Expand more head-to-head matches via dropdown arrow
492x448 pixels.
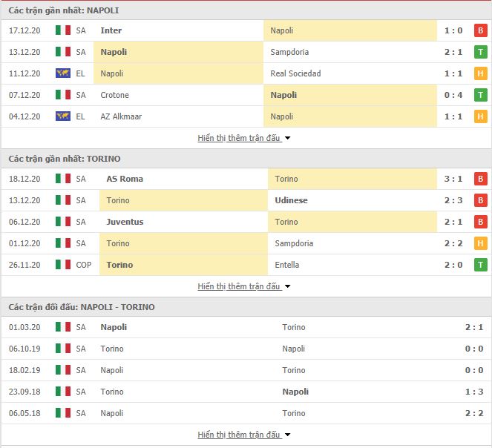[287, 435]
